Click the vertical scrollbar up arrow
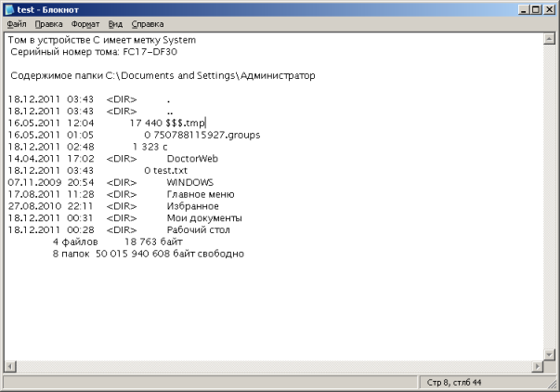560x392 pixels. click(549, 39)
